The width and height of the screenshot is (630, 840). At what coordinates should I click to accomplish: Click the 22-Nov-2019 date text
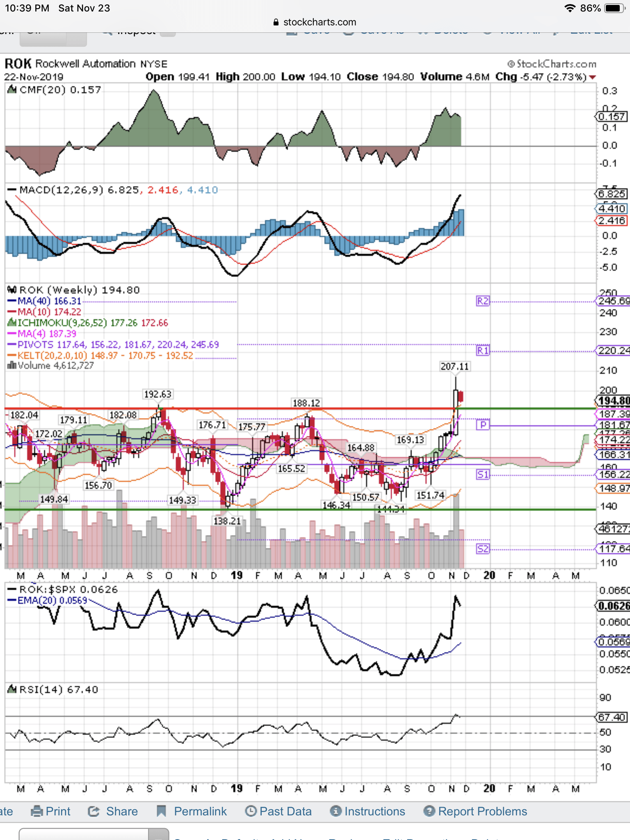pyautogui.click(x=34, y=77)
